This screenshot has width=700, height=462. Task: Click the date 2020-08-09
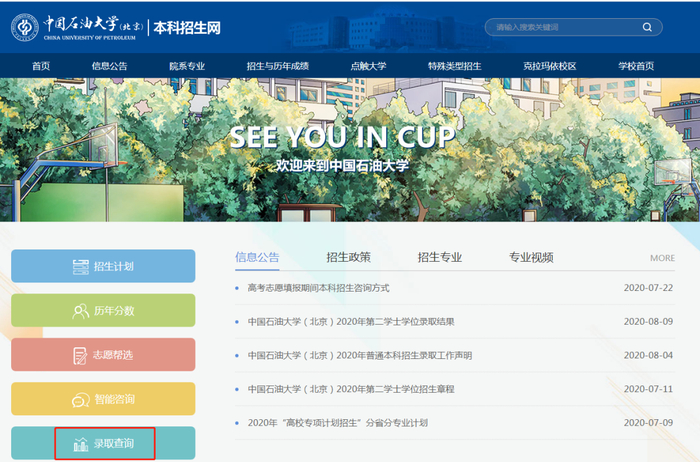click(x=648, y=321)
